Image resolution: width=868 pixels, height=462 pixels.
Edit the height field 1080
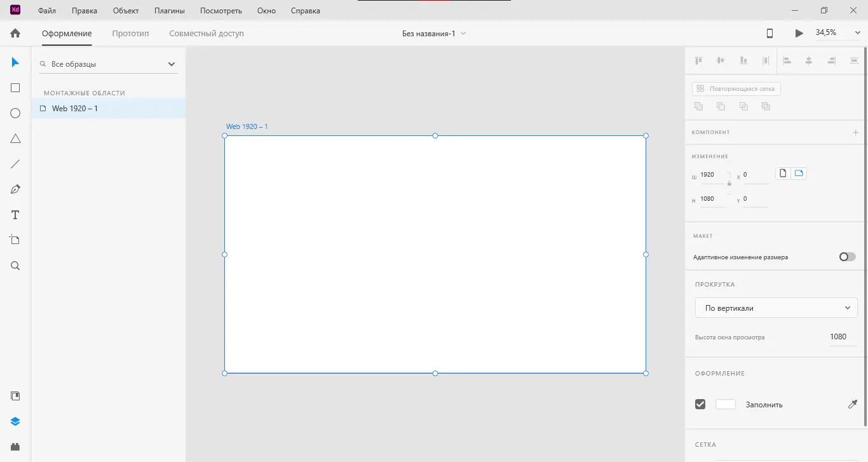(712, 199)
